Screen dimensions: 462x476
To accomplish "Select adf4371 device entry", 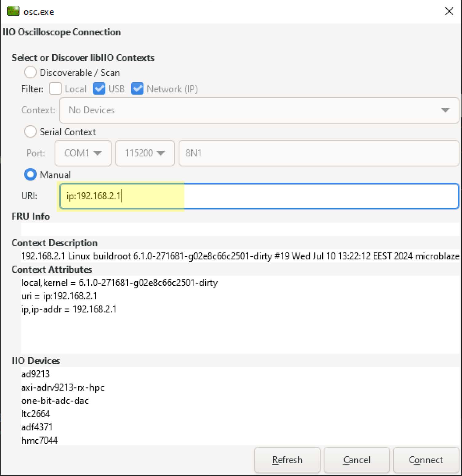I will pyautogui.click(x=37, y=427).
